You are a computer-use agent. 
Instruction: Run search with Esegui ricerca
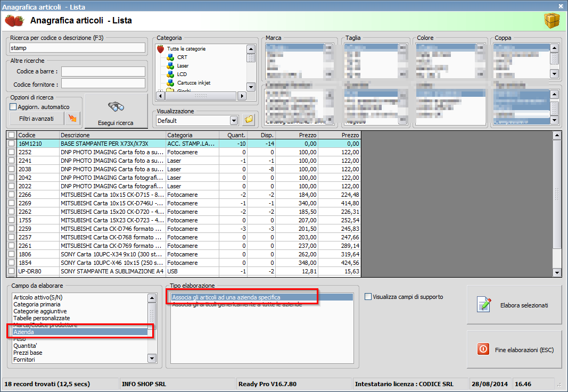click(116, 112)
